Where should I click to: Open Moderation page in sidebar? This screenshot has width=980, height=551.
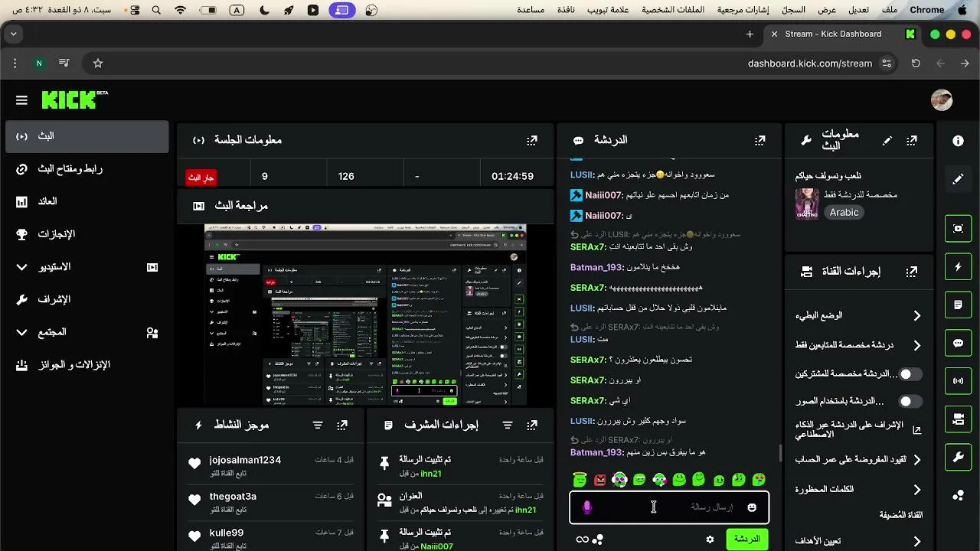click(x=87, y=299)
